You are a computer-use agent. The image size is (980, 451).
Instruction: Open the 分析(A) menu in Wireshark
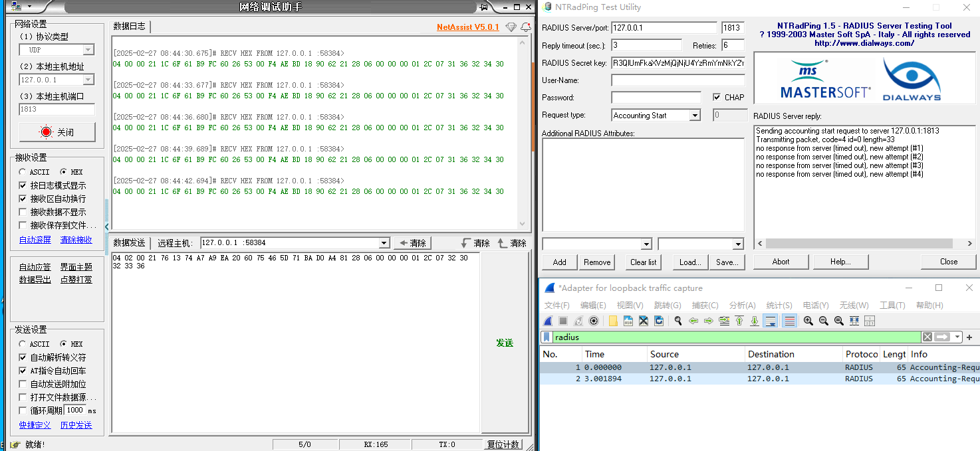(x=742, y=306)
